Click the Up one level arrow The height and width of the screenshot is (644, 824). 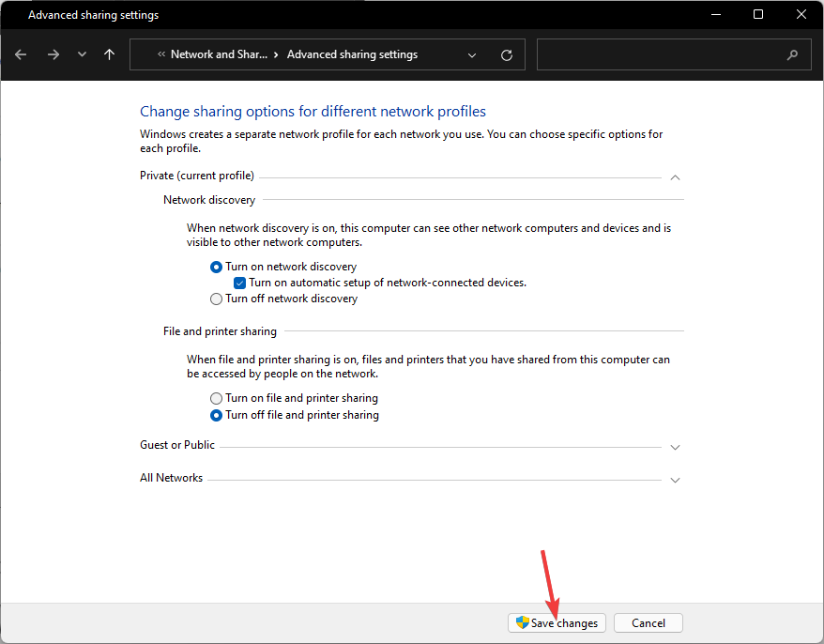click(x=110, y=54)
